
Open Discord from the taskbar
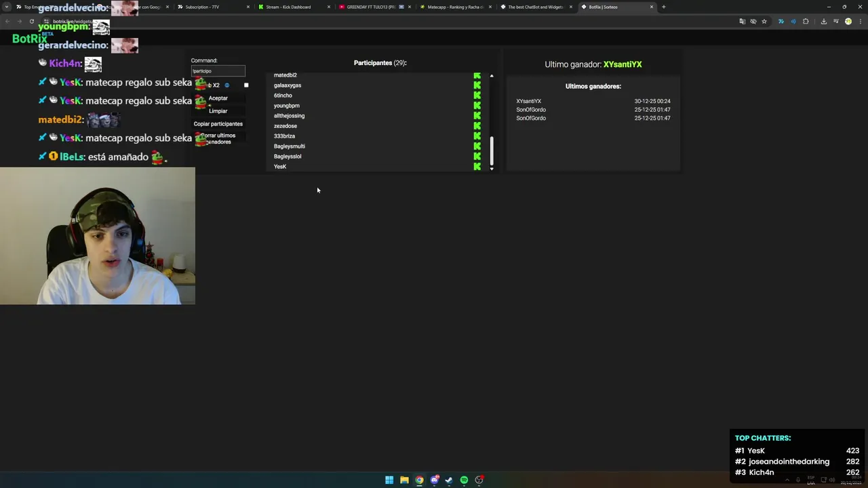434,480
